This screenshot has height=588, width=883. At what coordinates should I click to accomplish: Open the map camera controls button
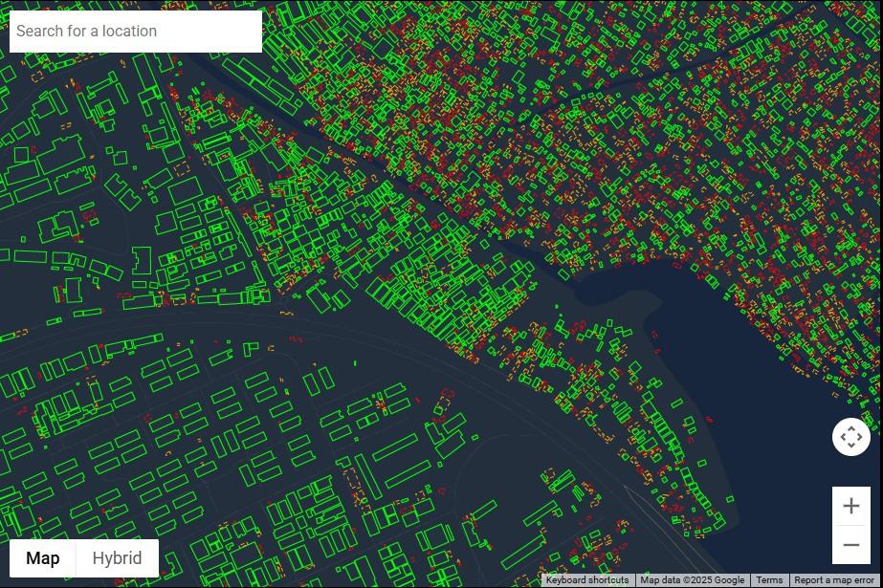point(850,437)
